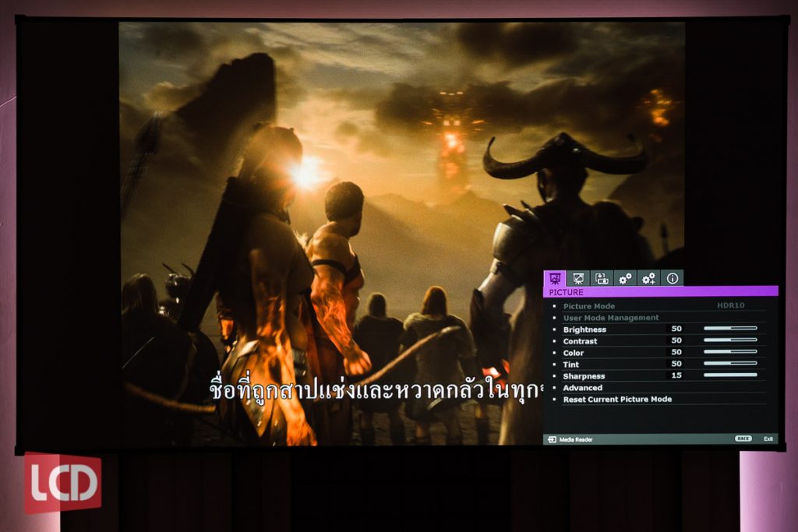
Task: Open the System Setup Advanced gears-plus icon
Action: [x=648, y=278]
